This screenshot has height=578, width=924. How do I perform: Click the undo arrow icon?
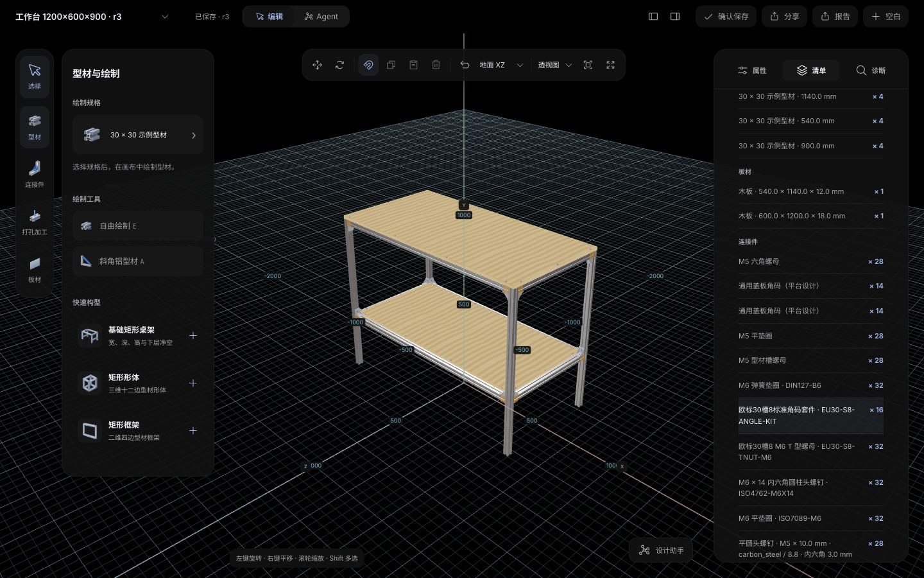coord(465,65)
